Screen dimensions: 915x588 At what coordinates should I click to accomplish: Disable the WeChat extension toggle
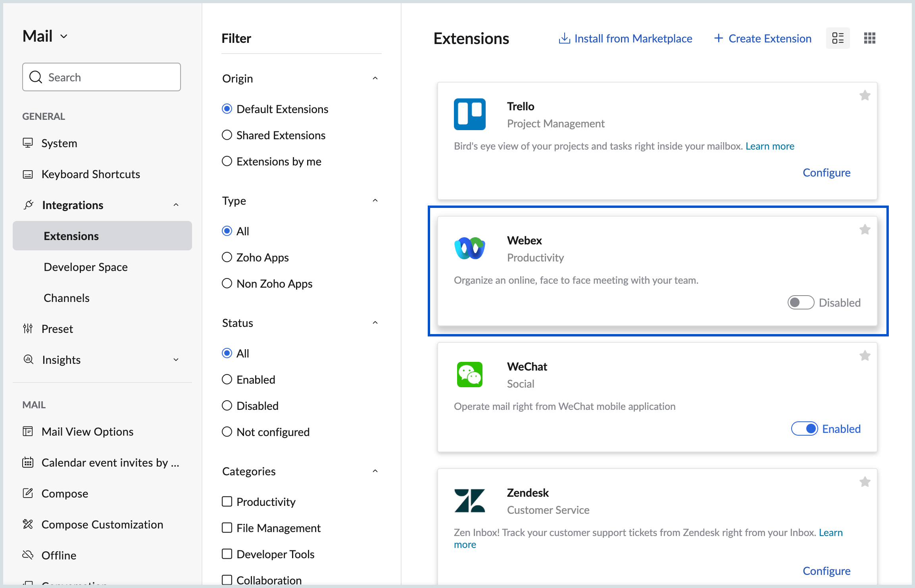tap(804, 429)
